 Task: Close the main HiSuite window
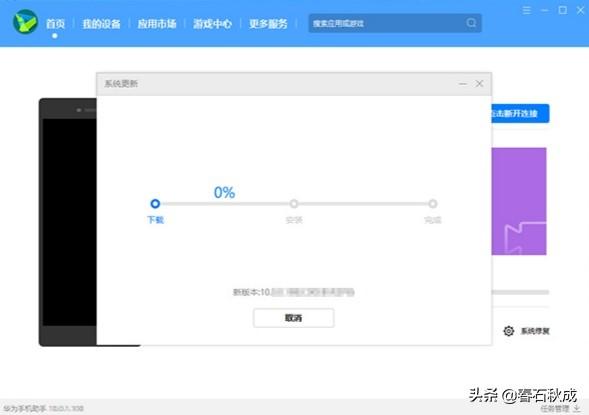(580, 10)
